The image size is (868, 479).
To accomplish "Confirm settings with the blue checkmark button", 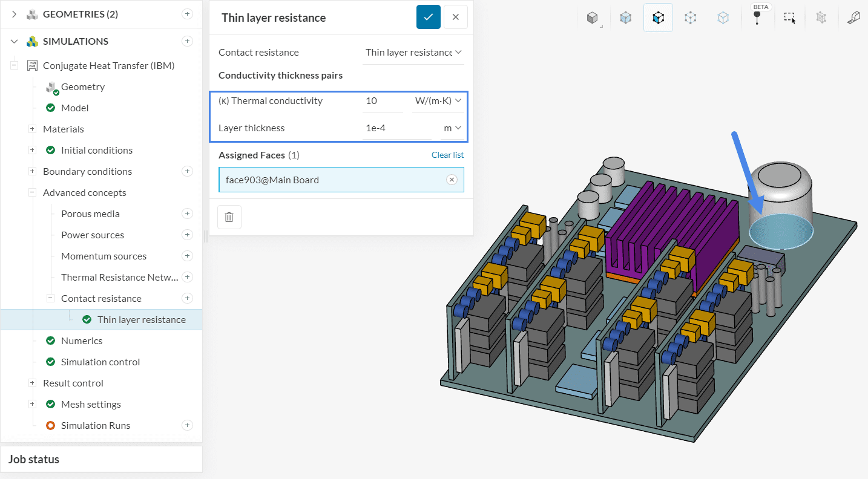I will [428, 18].
